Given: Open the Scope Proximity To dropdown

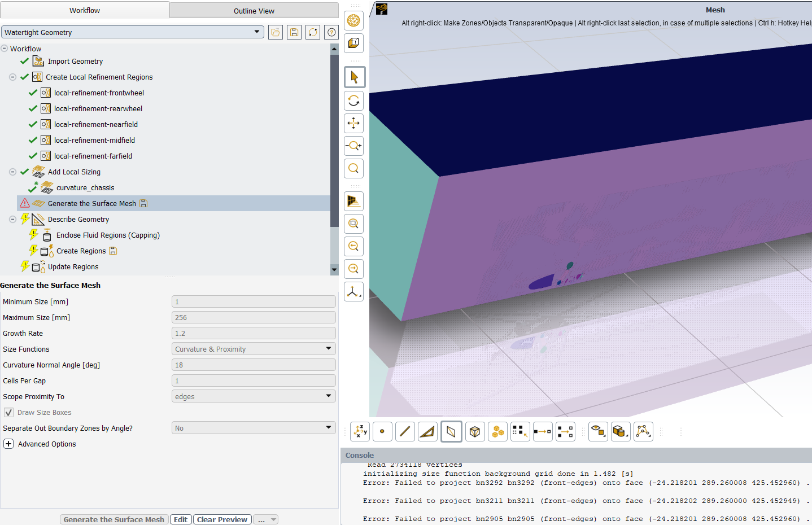Looking at the screenshot, I should 254,397.
